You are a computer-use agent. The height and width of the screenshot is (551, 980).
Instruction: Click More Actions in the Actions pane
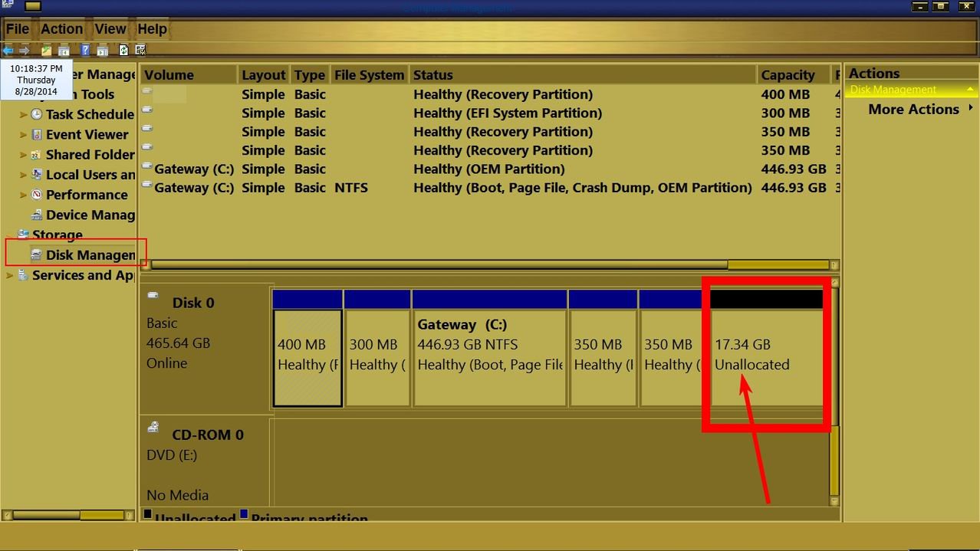(913, 109)
